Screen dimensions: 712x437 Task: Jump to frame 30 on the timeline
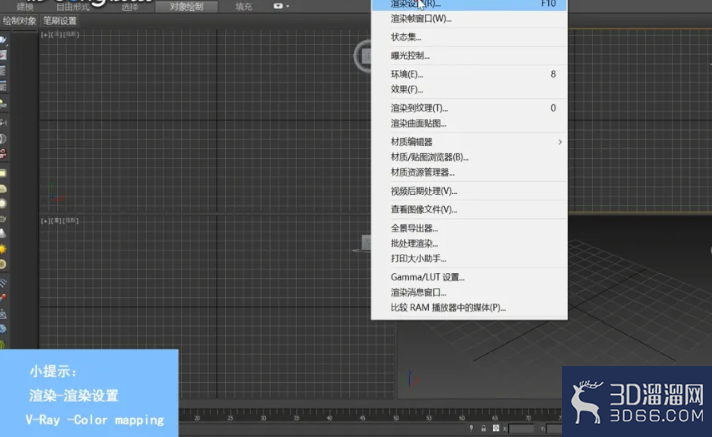click(x=263, y=417)
